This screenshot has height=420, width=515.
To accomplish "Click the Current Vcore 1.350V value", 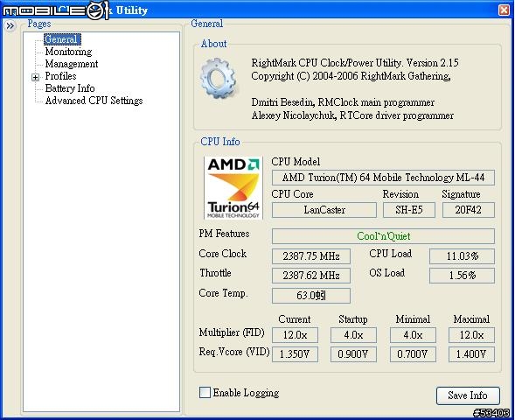I will pos(295,354).
